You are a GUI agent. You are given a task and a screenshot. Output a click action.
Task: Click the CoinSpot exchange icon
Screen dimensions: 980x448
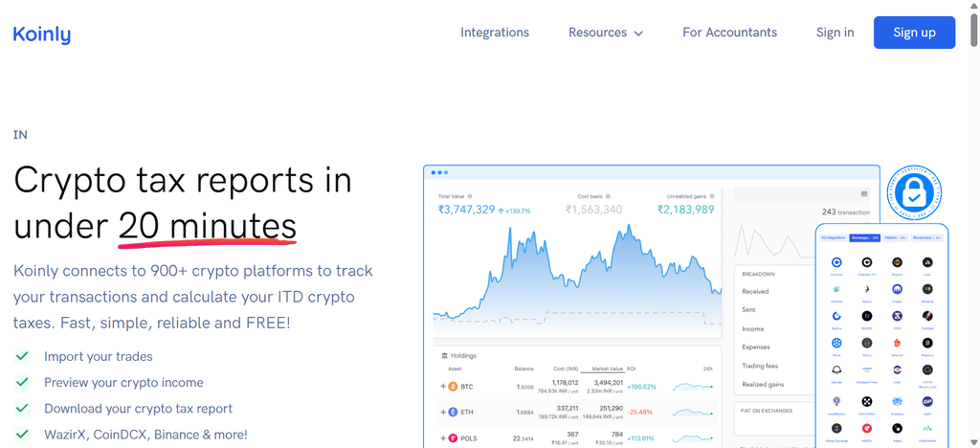point(927,316)
